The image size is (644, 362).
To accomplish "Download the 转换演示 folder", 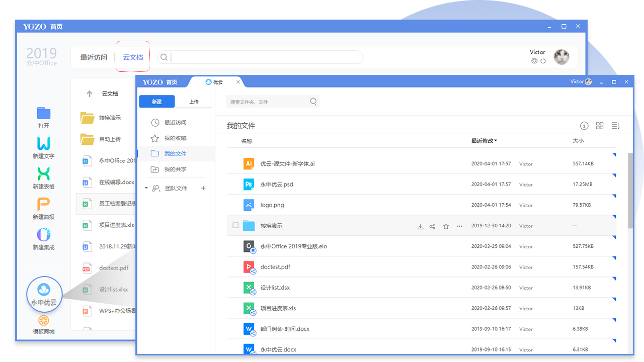I will [x=421, y=226].
